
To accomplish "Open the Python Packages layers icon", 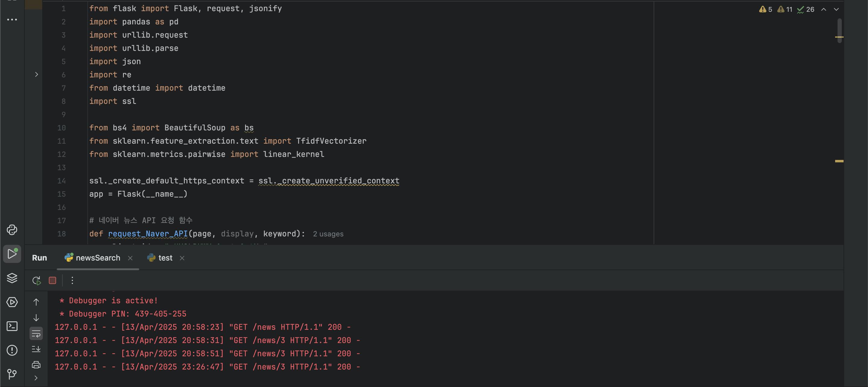I will tap(12, 278).
